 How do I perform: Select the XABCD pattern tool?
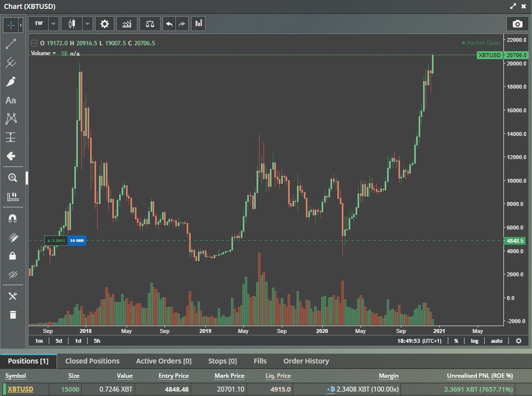(11, 118)
